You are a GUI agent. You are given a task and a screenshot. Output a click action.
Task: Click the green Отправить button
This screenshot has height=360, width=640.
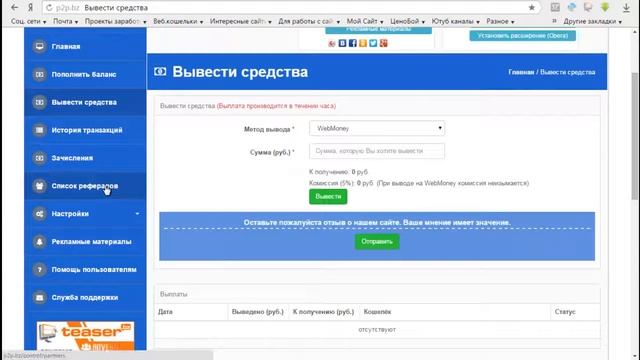377,242
